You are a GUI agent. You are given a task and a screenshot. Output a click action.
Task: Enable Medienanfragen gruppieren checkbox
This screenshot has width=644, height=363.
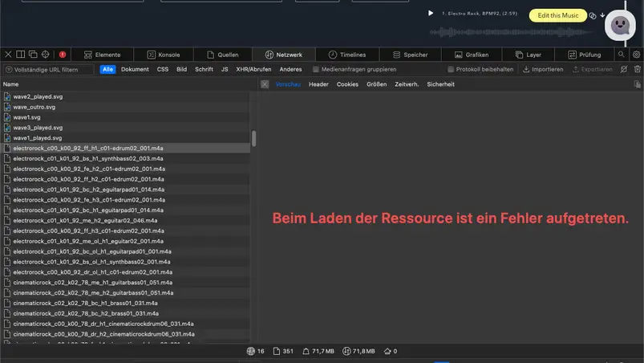[x=315, y=70]
